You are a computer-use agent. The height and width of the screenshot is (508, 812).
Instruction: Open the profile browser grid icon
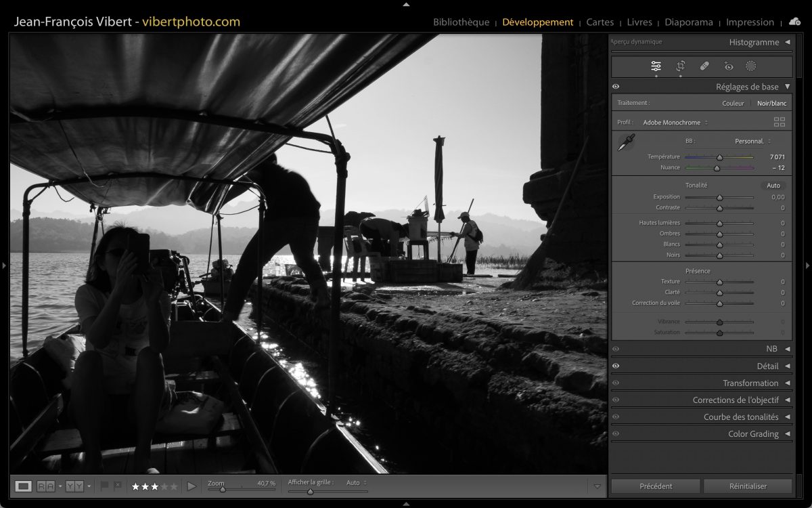(x=780, y=123)
